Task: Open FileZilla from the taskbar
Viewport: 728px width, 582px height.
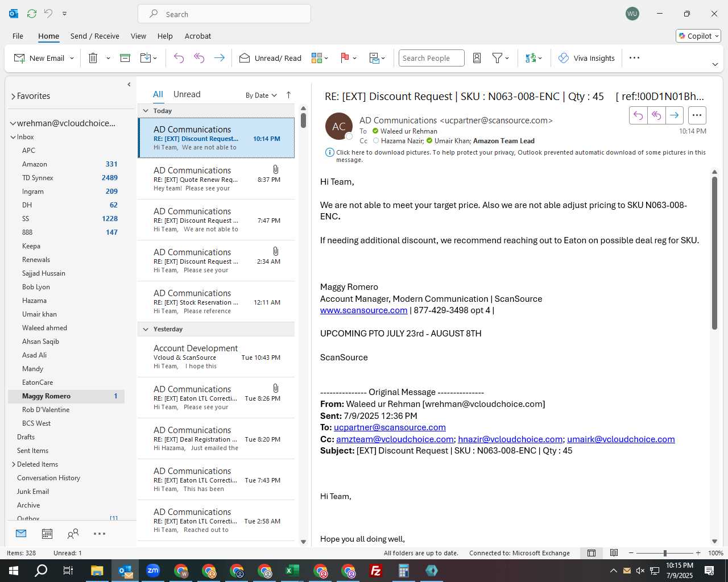Action: 375,571
